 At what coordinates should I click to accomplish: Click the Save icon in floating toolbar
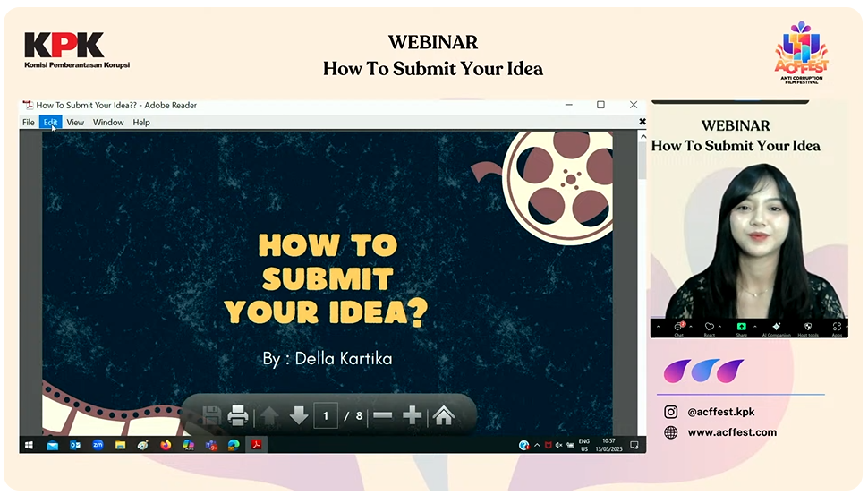point(212,415)
